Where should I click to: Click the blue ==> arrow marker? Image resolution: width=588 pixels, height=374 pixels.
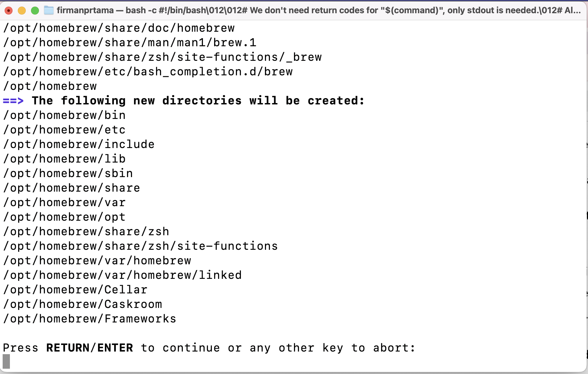(13, 101)
